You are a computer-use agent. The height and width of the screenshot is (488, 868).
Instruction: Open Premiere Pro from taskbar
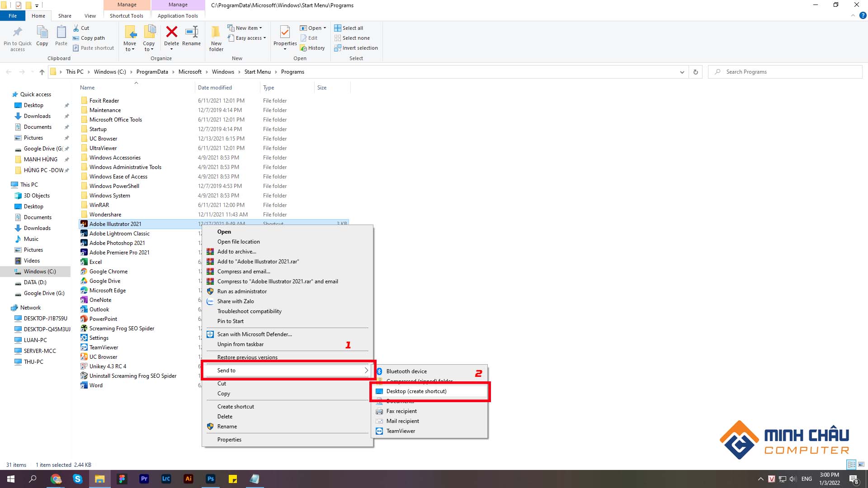144,479
